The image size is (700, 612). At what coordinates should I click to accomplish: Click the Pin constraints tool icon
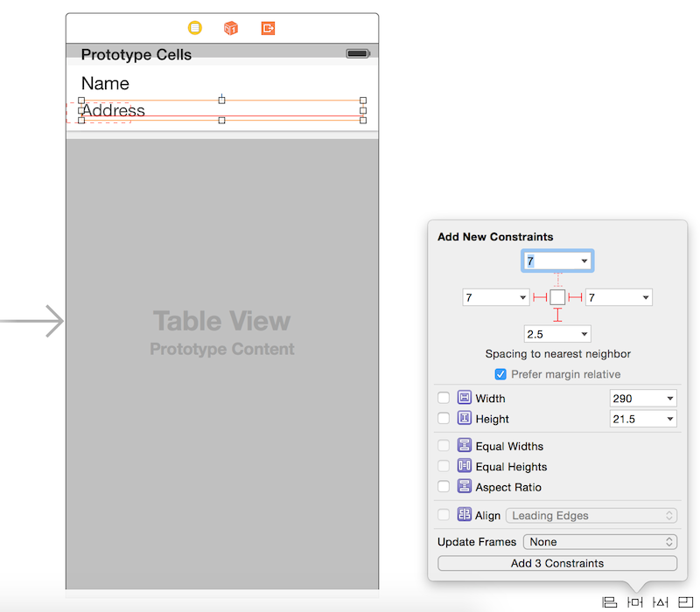click(635, 602)
